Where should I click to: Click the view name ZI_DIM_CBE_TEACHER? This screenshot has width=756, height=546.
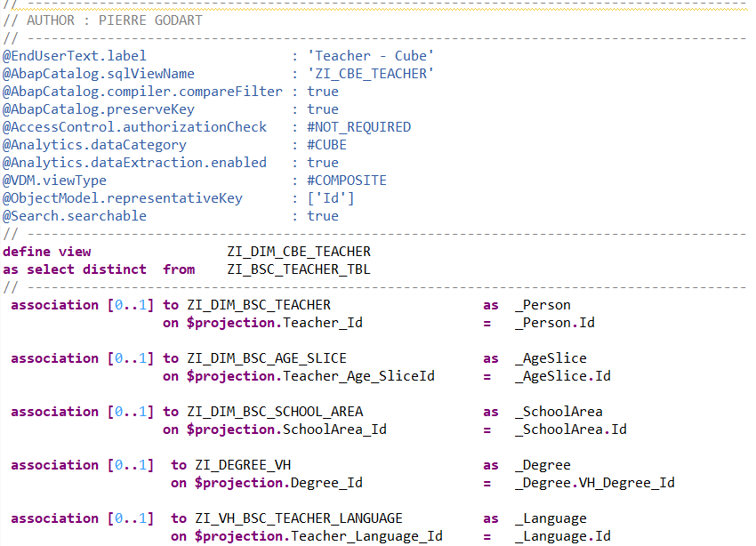click(298, 251)
